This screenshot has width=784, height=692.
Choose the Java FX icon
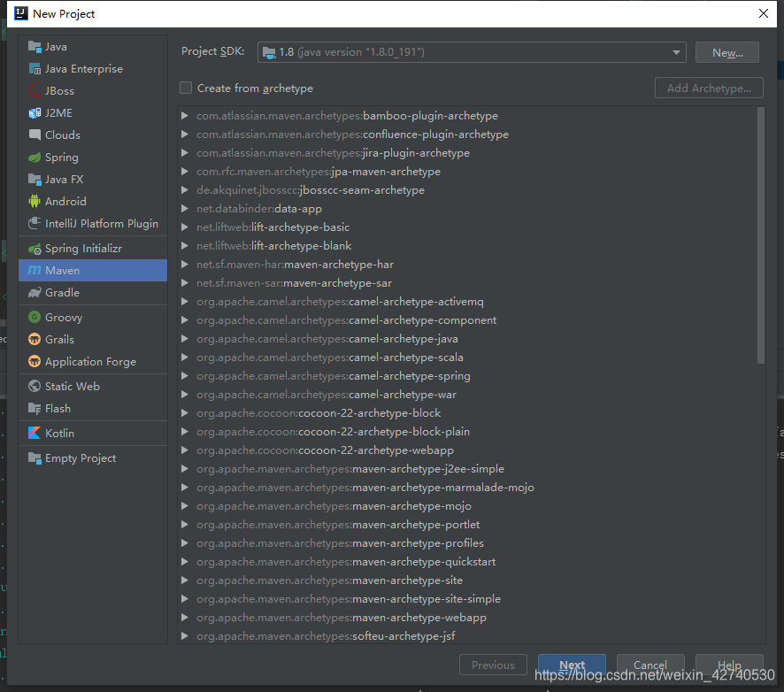point(35,179)
